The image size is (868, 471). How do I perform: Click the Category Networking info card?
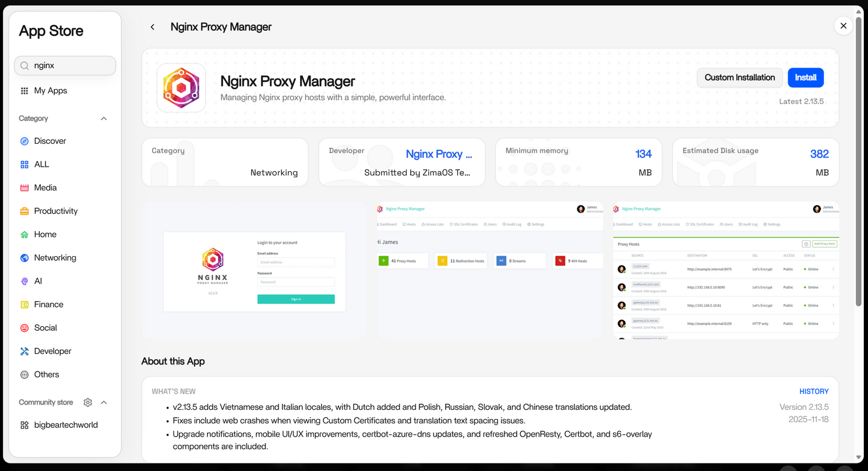click(225, 162)
